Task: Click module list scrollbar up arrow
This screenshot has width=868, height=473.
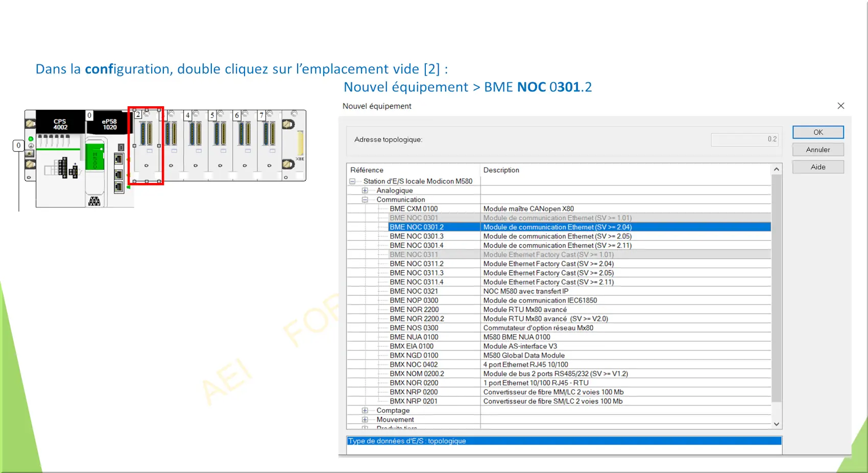Action: (x=777, y=170)
